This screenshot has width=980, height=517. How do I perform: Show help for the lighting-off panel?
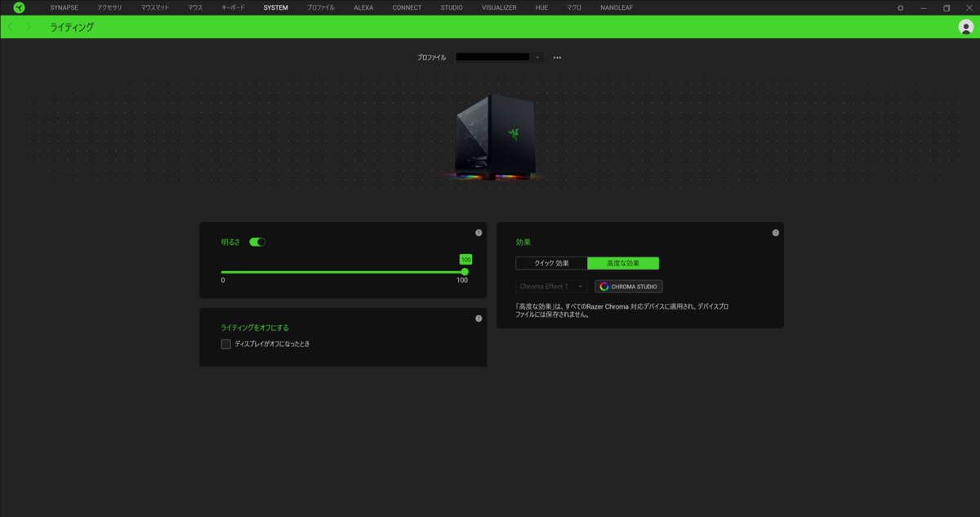point(479,319)
